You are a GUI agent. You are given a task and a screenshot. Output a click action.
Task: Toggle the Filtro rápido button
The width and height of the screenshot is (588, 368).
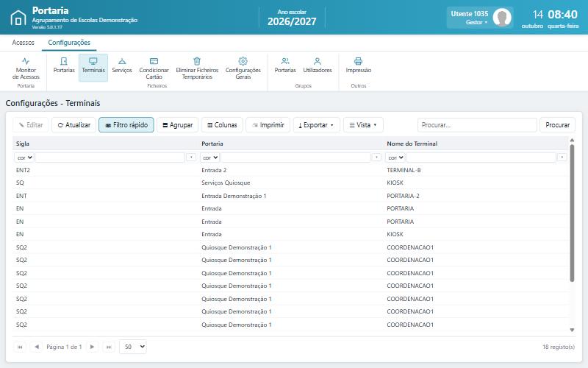126,124
